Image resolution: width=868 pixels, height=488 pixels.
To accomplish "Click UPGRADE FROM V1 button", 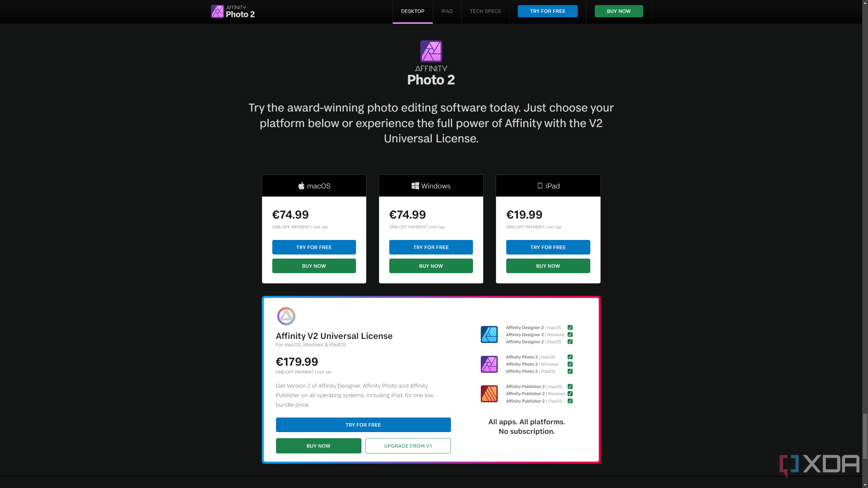I will [x=407, y=446].
